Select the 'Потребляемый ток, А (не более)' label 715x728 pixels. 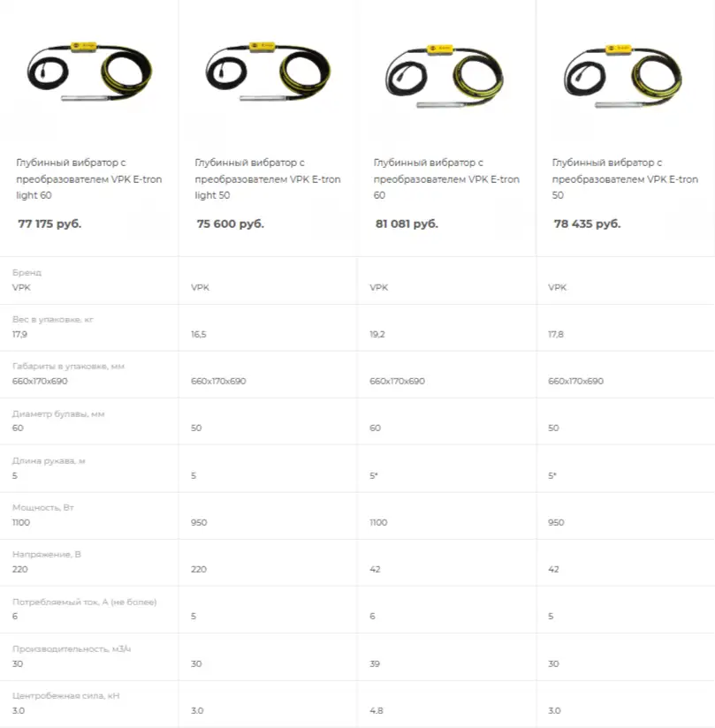pos(84,602)
